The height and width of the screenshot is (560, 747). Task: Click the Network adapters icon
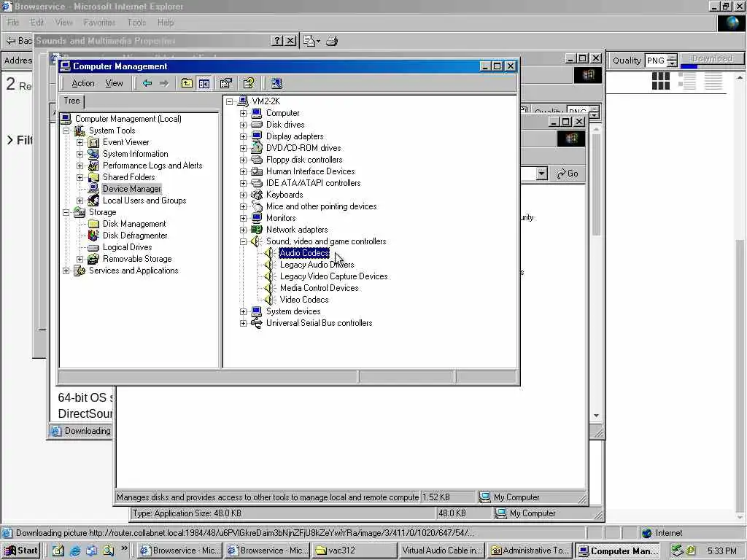coord(256,230)
